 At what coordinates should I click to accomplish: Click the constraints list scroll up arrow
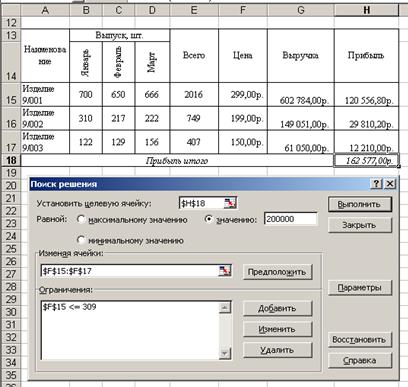(x=225, y=307)
